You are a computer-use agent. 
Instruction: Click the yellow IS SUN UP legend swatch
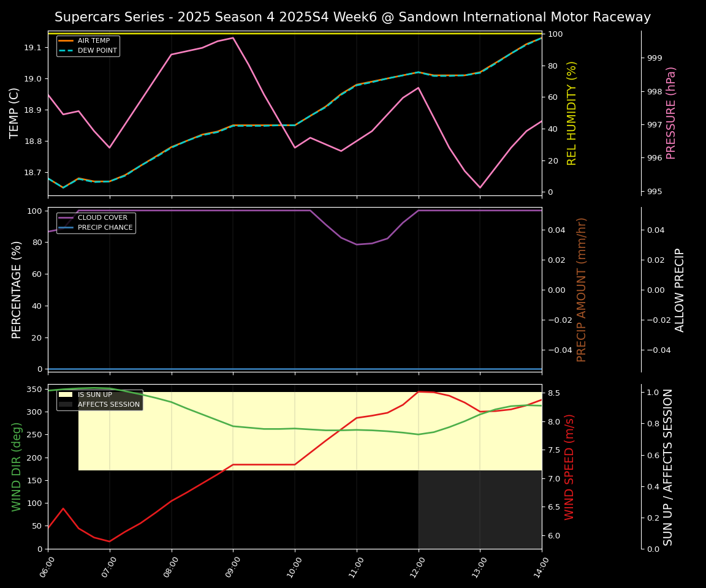tap(66, 395)
